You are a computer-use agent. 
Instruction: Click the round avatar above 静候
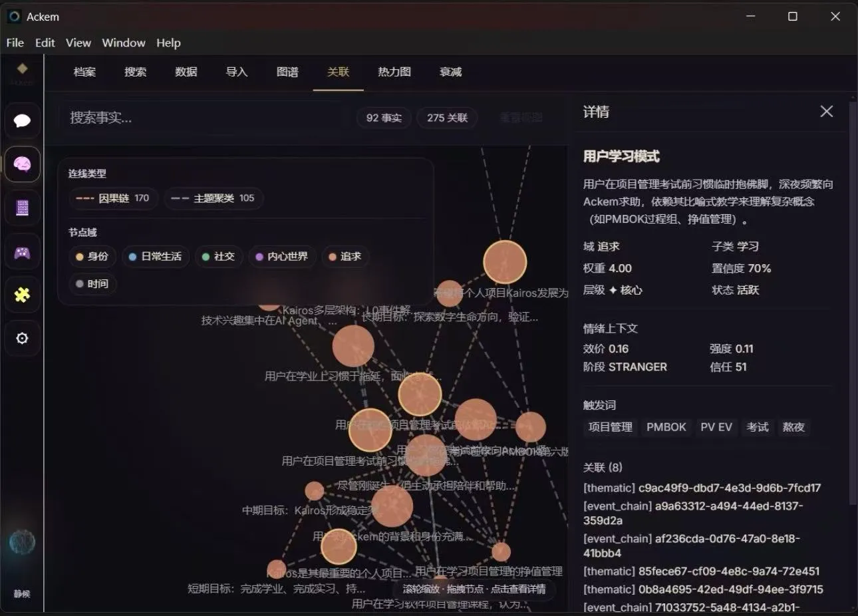[22, 542]
